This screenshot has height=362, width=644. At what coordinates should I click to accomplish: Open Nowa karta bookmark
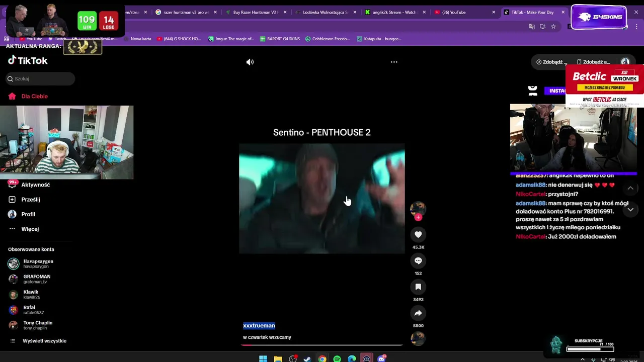138,39
